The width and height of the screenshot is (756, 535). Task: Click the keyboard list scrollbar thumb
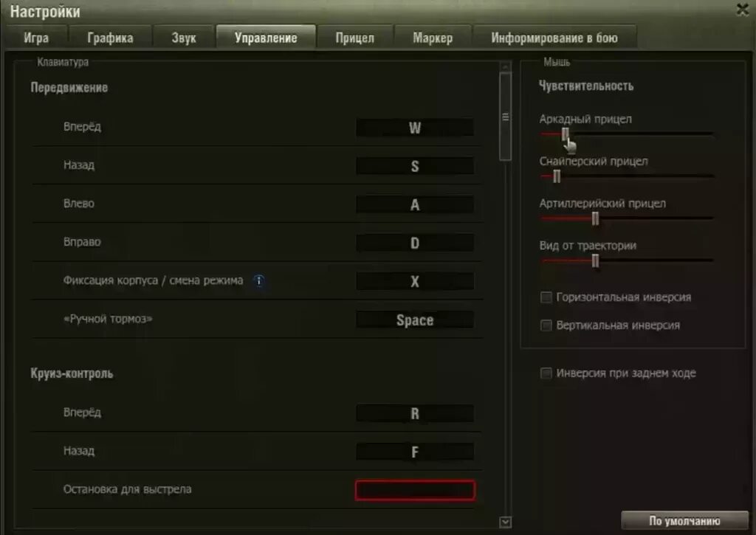point(505,116)
